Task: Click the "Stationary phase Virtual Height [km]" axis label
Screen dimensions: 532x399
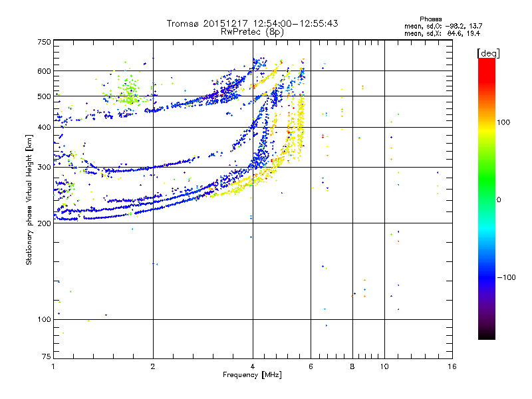Action: coord(29,200)
